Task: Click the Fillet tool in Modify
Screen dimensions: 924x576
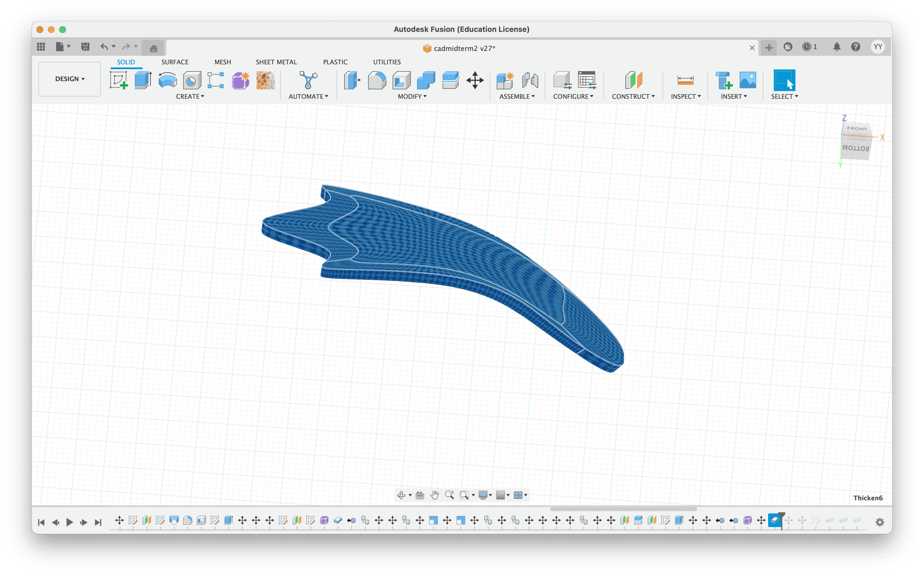Action: pos(377,80)
